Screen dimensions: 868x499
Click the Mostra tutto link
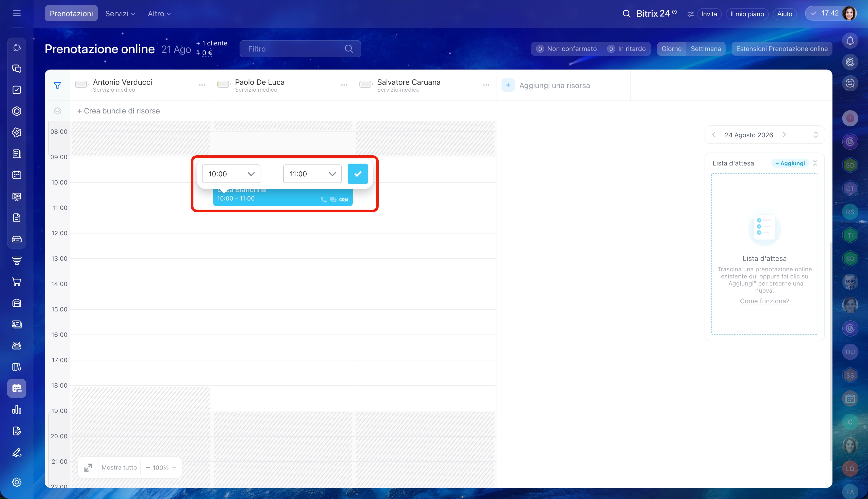pos(119,468)
